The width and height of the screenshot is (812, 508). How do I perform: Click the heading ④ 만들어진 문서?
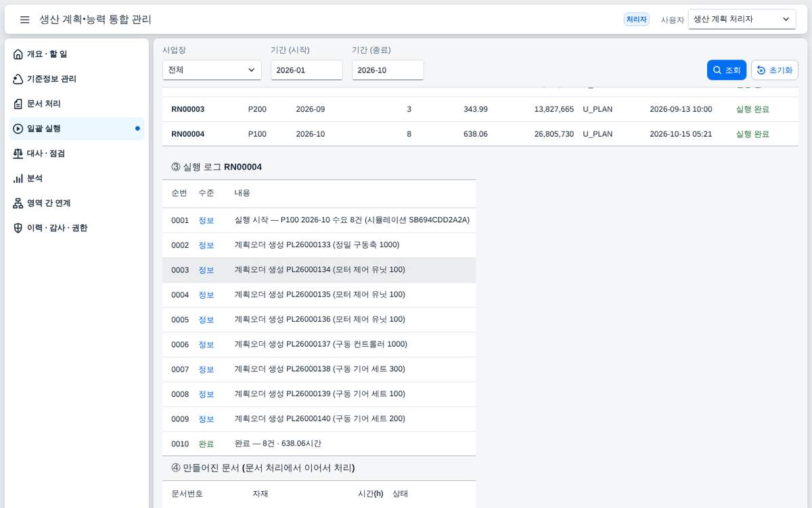click(263, 467)
